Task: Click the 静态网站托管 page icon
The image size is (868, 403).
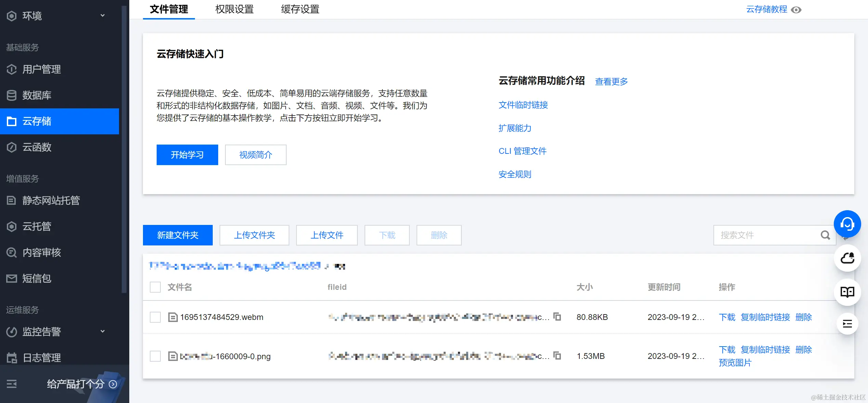Action: point(12,201)
